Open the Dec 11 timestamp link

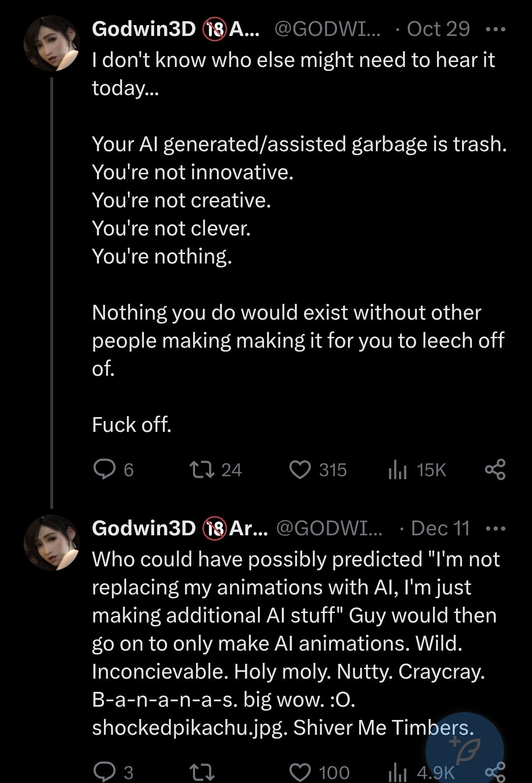pos(440,528)
